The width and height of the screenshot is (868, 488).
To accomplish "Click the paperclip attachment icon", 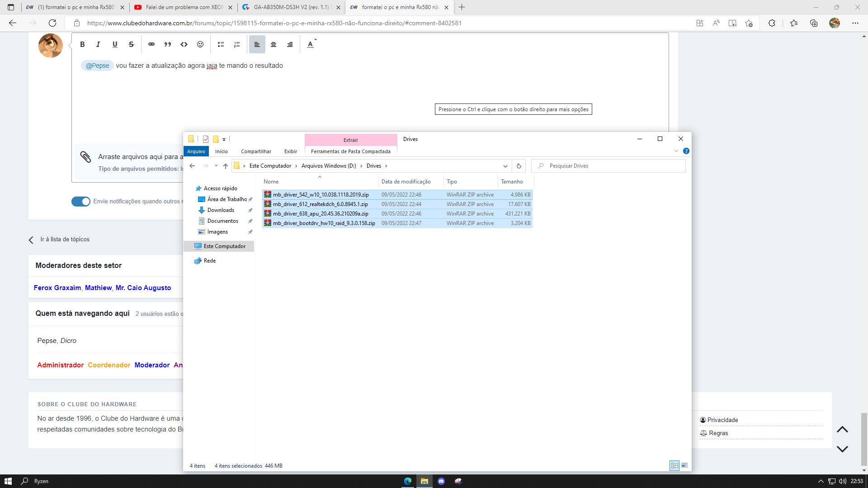I will click(x=85, y=157).
